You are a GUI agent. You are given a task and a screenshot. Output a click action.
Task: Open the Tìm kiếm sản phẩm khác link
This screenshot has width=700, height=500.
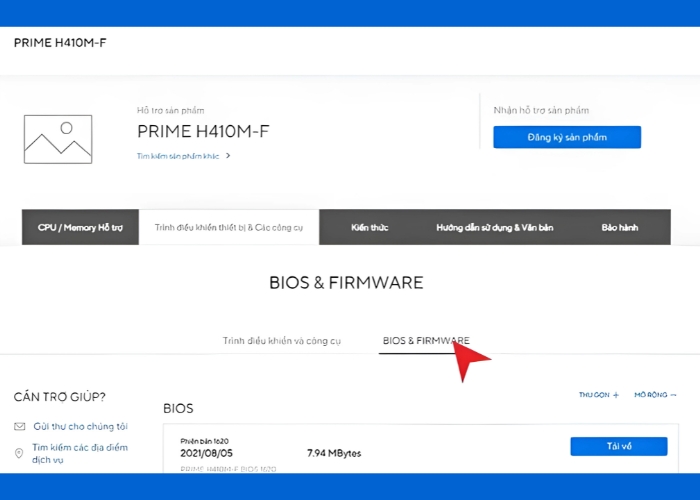[x=178, y=156]
